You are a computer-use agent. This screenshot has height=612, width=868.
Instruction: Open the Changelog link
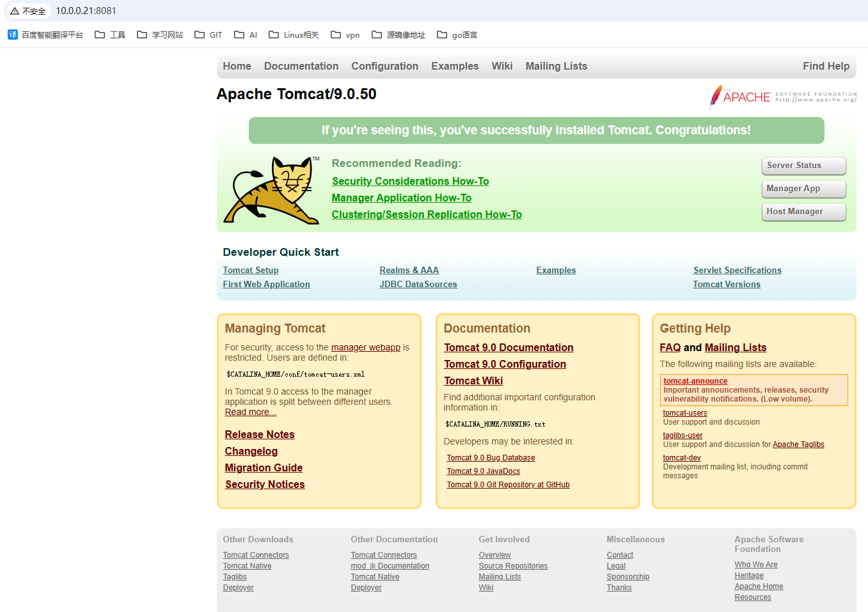251,451
